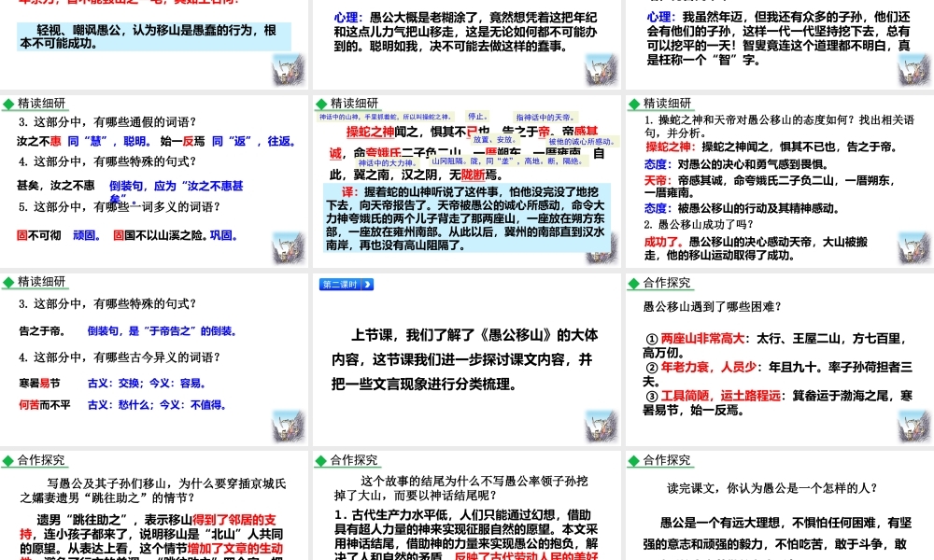
Task: Click the mountain picture on the 第二课时 slide
Action: tap(601, 427)
